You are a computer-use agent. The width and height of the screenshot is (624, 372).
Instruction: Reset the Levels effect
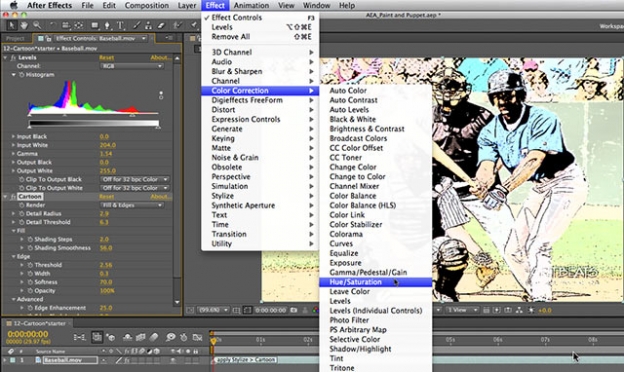(x=106, y=58)
